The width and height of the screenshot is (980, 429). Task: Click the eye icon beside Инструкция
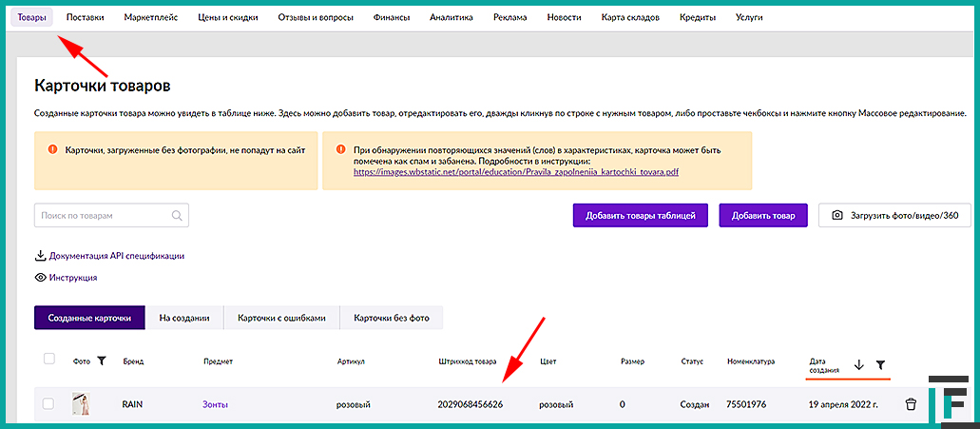40,278
